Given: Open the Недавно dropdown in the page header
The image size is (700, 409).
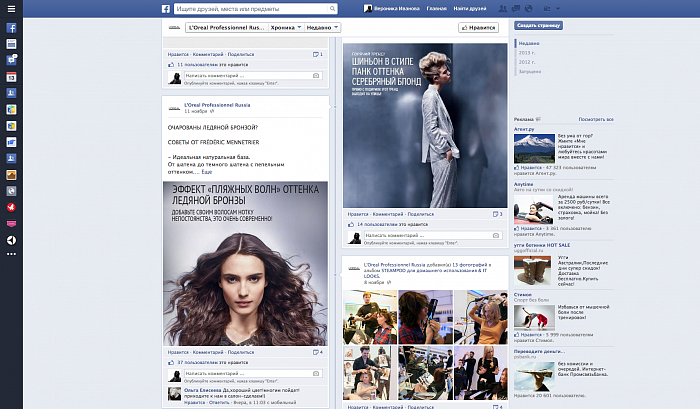Looking at the screenshot, I should click(323, 28).
